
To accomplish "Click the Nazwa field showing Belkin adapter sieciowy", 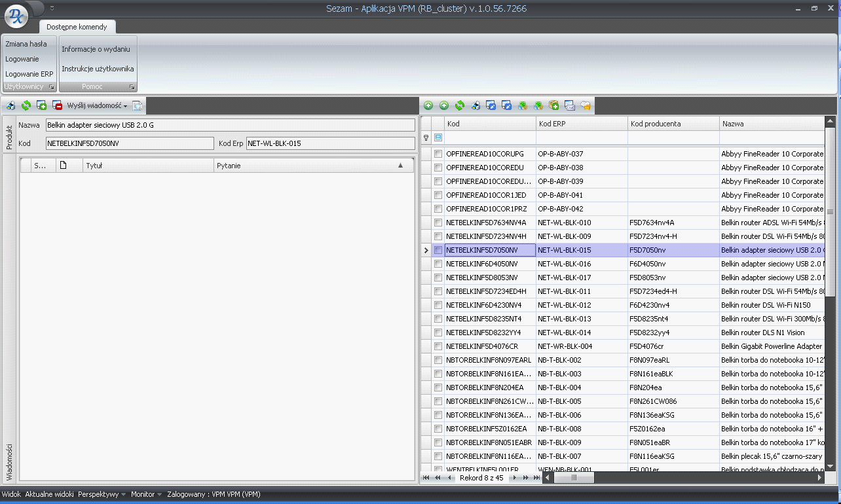I will 230,125.
